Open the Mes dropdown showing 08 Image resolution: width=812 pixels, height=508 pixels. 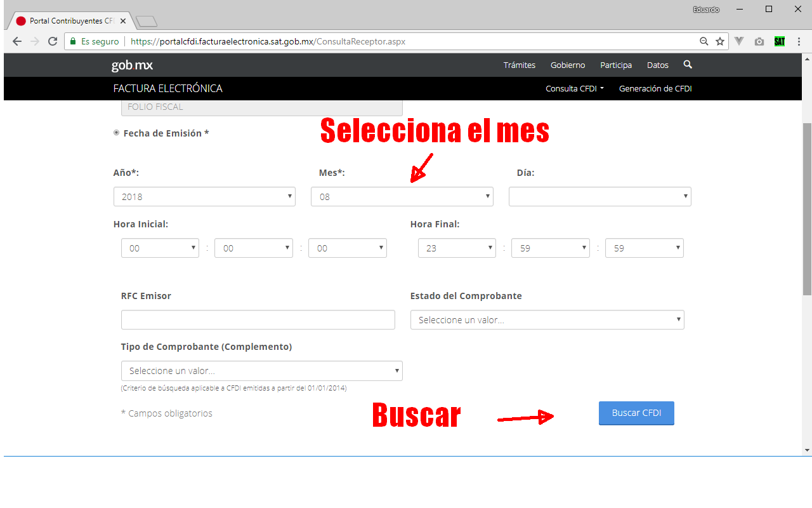[x=402, y=197]
